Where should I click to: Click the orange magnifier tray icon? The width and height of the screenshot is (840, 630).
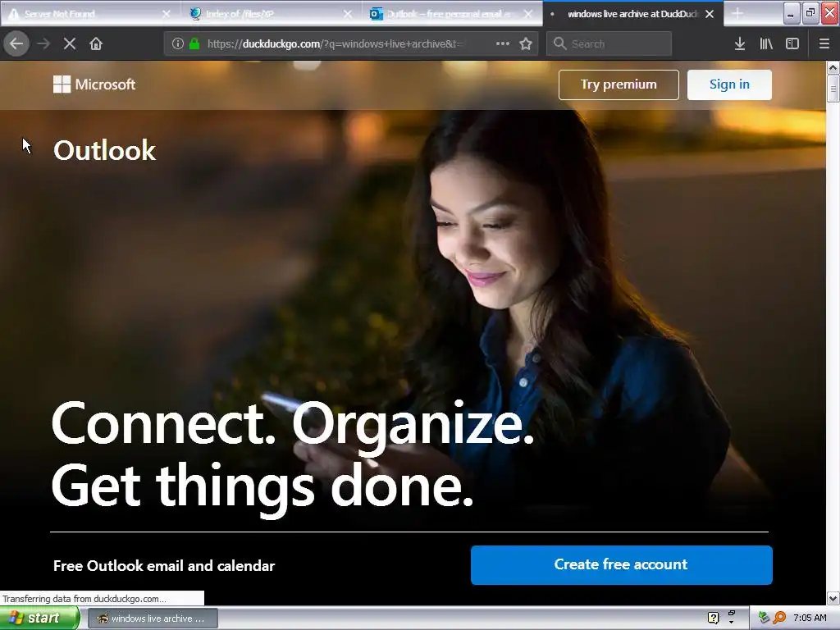coord(779,619)
